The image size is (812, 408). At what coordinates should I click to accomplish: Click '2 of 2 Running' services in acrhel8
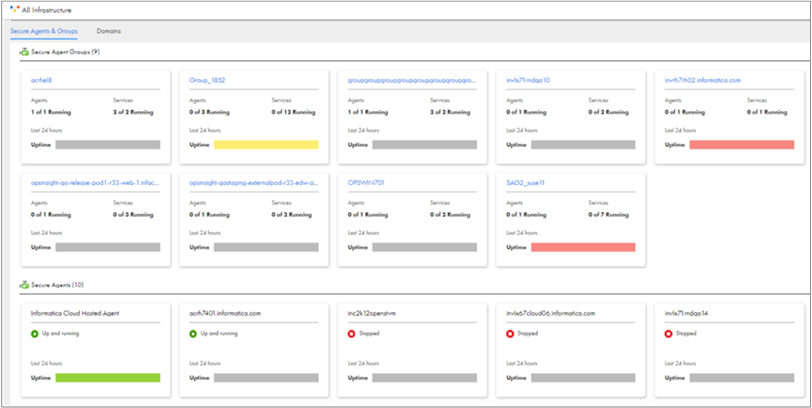(x=133, y=112)
